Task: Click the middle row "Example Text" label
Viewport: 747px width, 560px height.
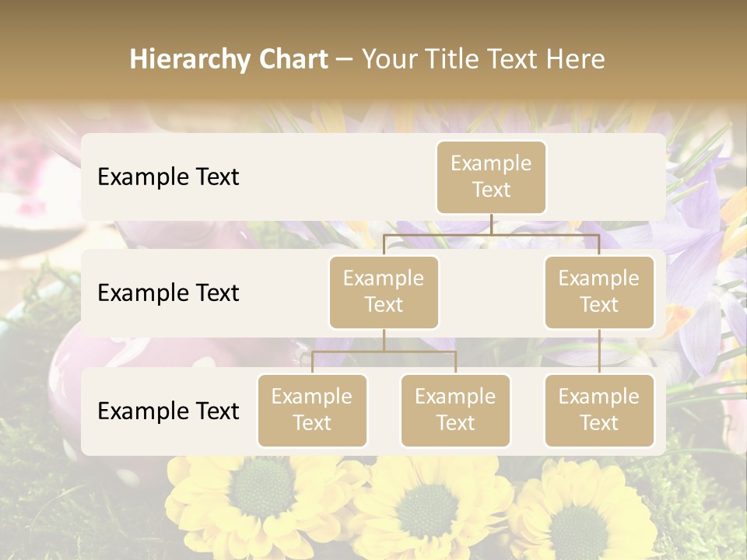Action: coord(168,292)
